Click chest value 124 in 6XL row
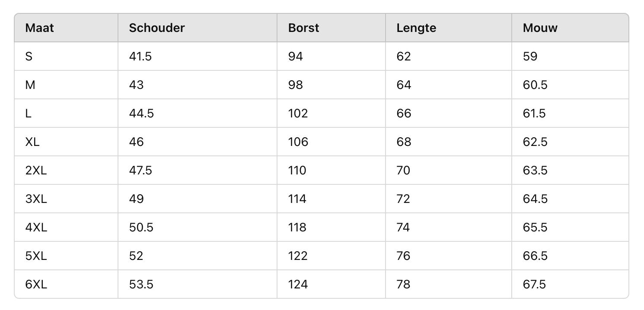This screenshot has height=310, width=644. [298, 285]
